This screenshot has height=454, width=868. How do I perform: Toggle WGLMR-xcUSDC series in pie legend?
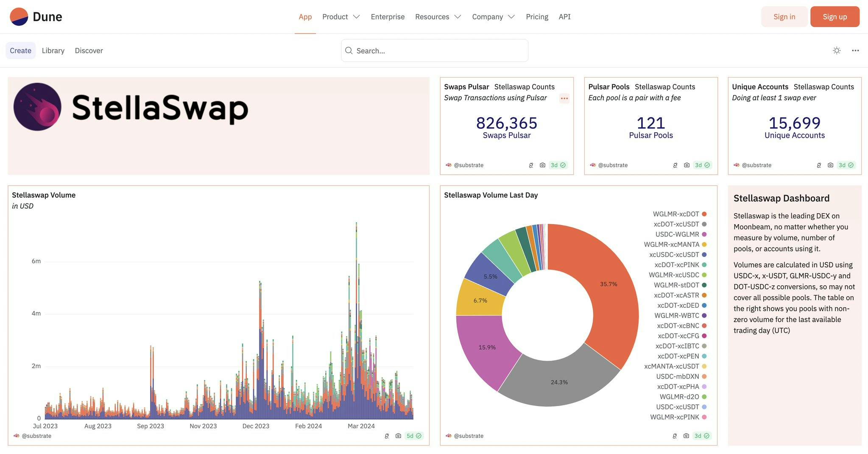[x=678, y=275]
